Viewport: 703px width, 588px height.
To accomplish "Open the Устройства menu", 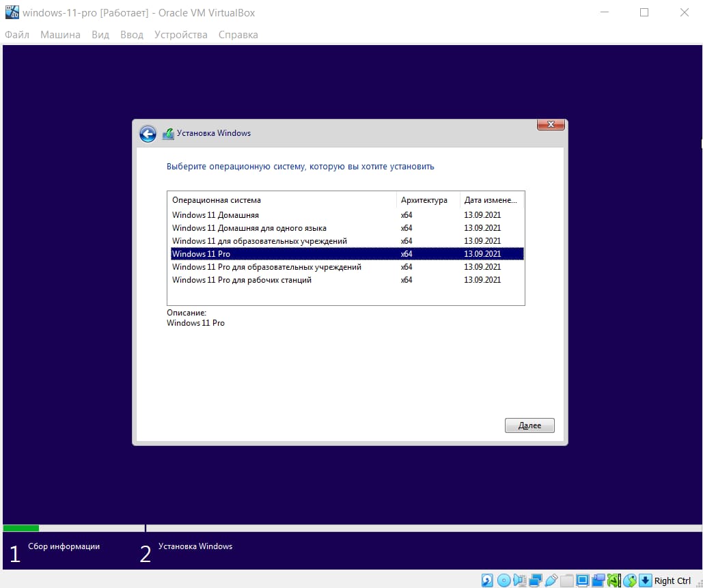I will point(180,35).
